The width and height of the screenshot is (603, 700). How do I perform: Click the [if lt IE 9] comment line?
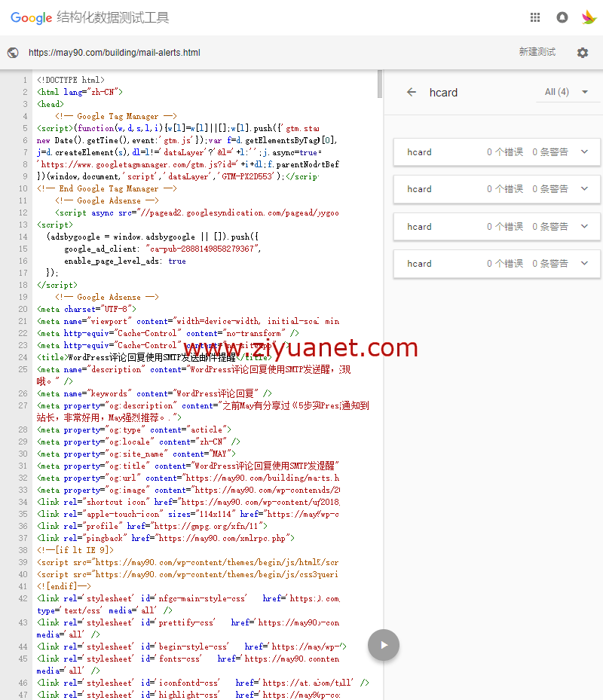[x=75, y=550]
